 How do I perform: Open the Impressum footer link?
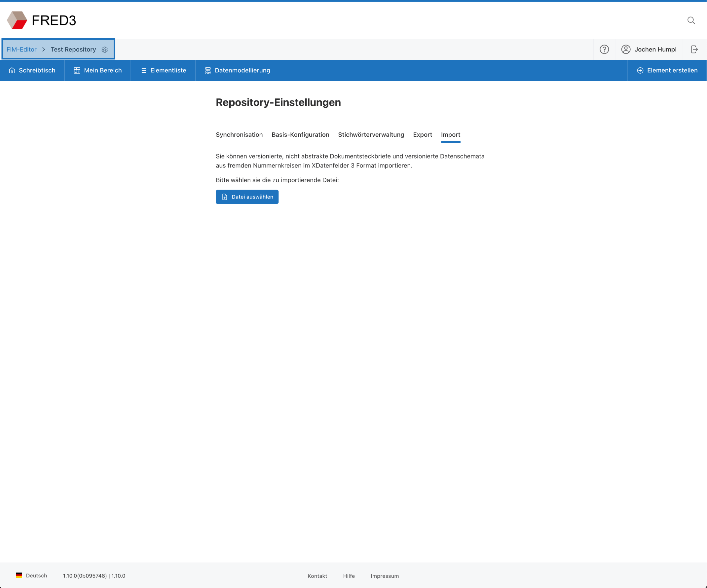(385, 576)
